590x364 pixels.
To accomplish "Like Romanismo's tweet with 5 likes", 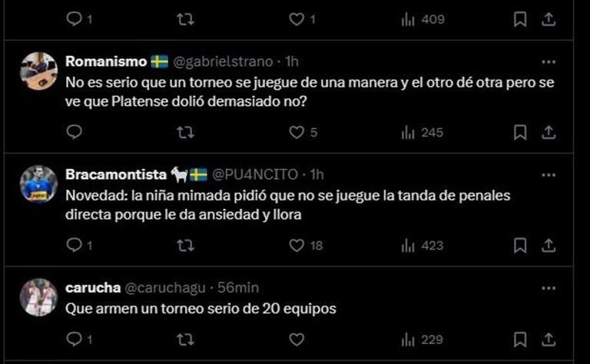I will click(296, 132).
